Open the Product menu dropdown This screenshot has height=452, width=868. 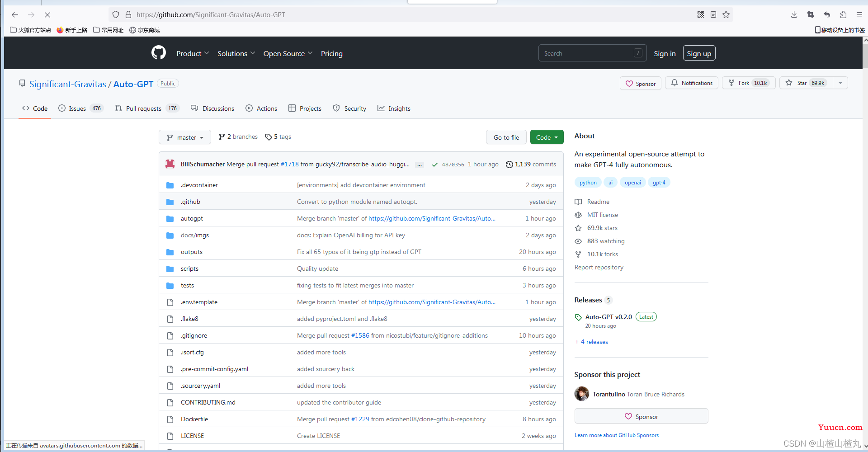pyautogui.click(x=193, y=53)
